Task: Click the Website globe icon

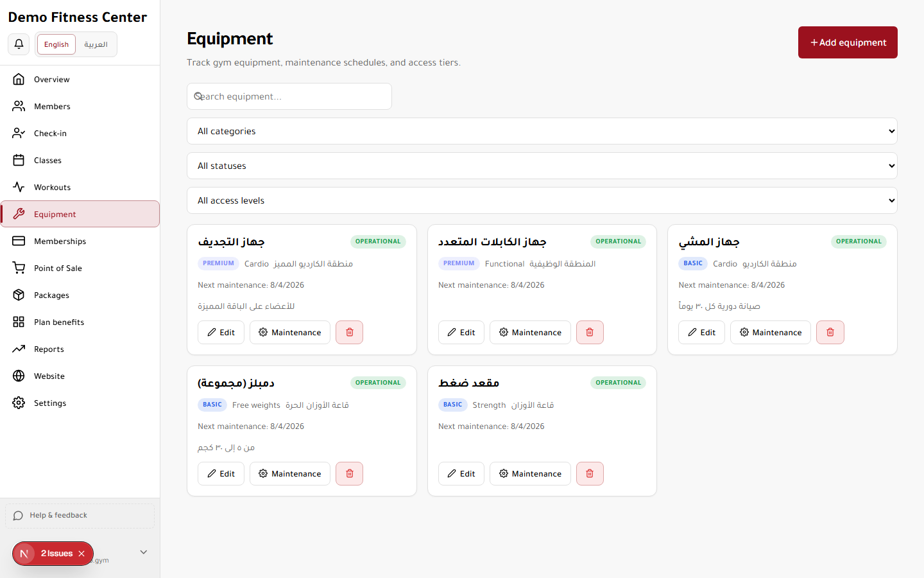Action: coord(19,376)
